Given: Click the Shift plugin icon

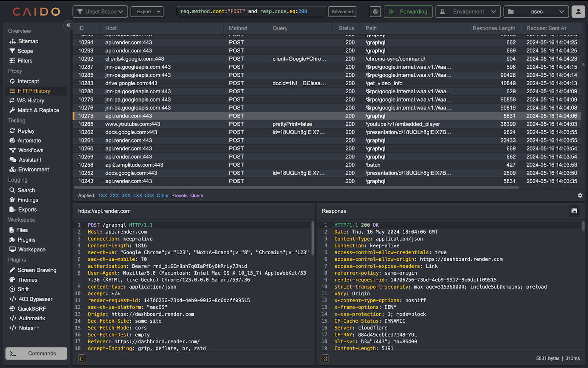Looking at the screenshot, I should (12, 289).
